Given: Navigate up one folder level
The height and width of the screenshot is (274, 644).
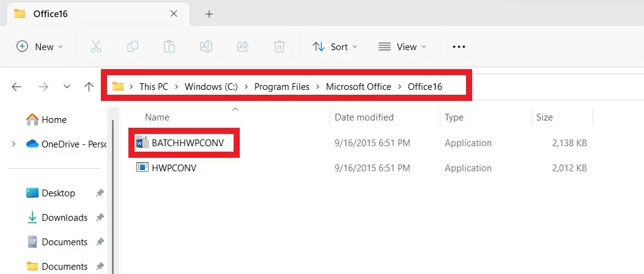Looking at the screenshot, I should click(89, 87).
